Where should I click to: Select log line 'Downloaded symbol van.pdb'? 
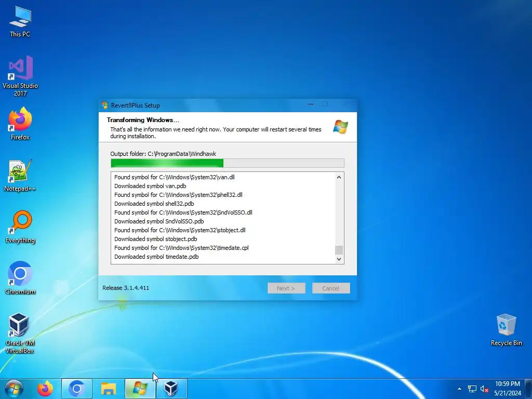(150, 186)
